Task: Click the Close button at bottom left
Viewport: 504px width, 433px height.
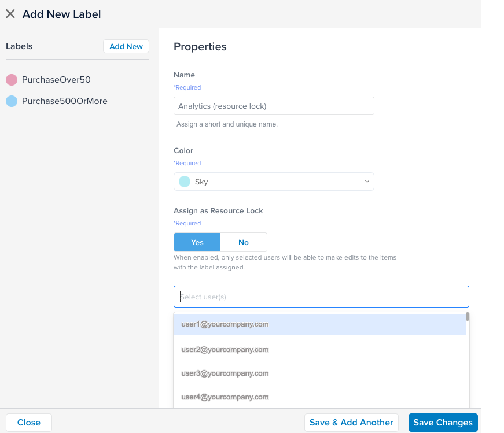Action: tap(29, 423)
